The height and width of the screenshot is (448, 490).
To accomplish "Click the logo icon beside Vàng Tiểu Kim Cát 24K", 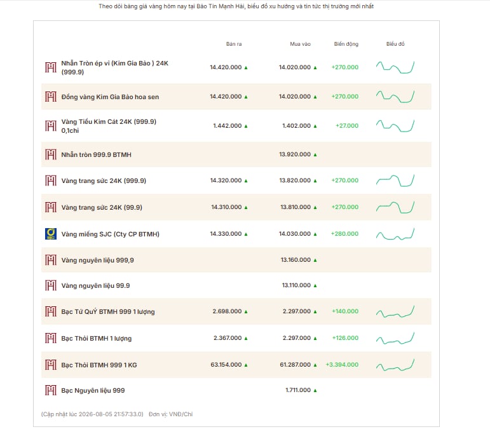I will point(51,126).
